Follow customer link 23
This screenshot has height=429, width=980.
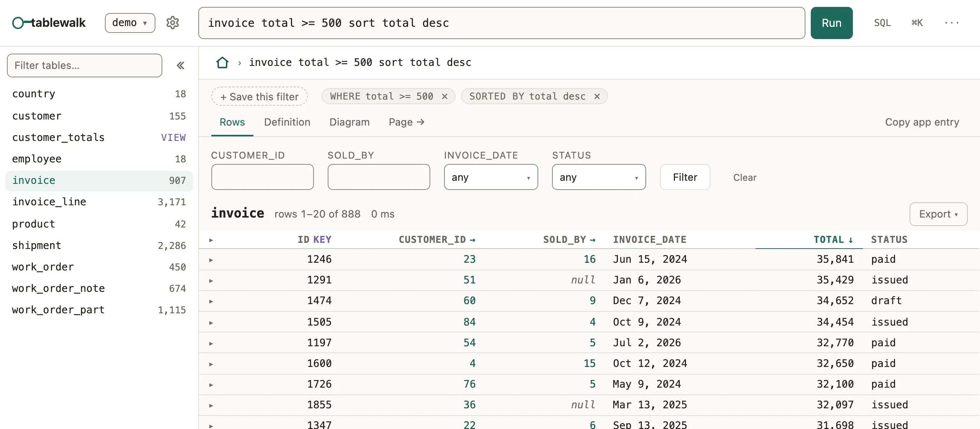coord(469,260)
